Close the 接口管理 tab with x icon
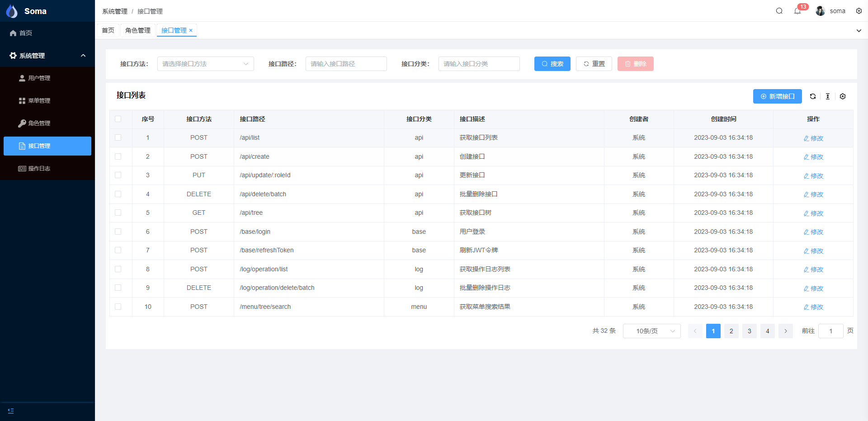The height and width of the screenshot is (421, 868). pos(191,30)
